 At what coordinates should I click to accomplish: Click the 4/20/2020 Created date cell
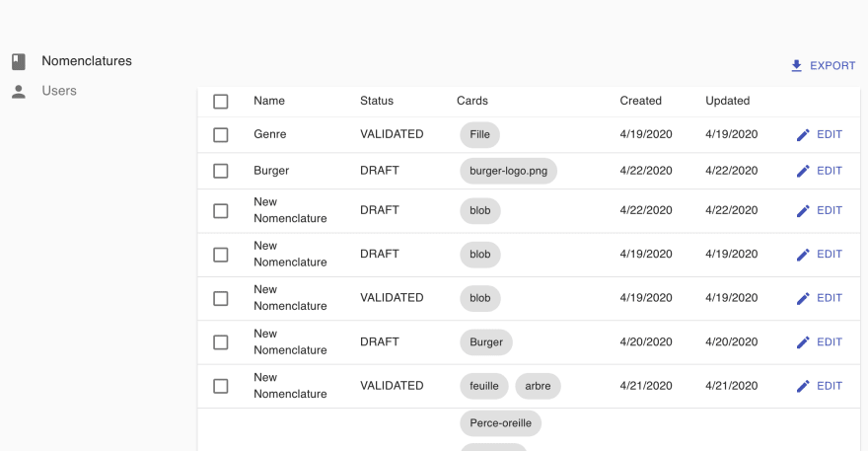click(x=646, y=341)
